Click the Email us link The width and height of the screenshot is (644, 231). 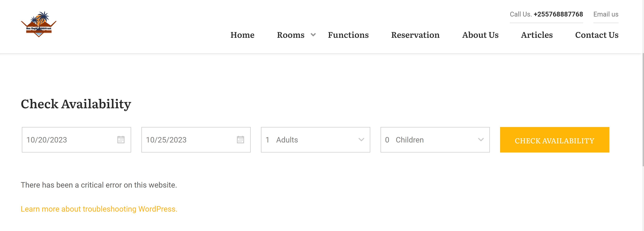(606, 14)
